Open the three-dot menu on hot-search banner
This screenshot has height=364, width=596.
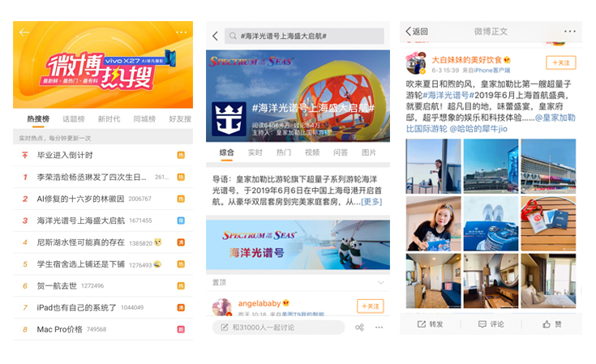181,32
